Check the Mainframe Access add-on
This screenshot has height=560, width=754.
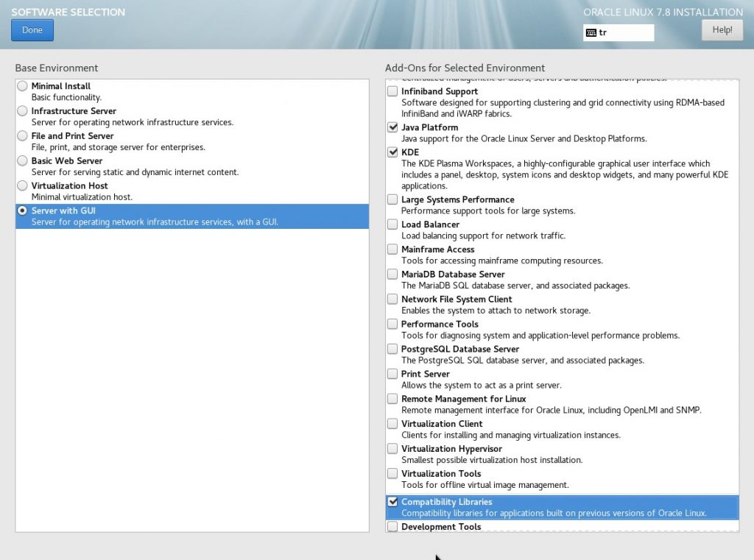click(x=393, y=249)
